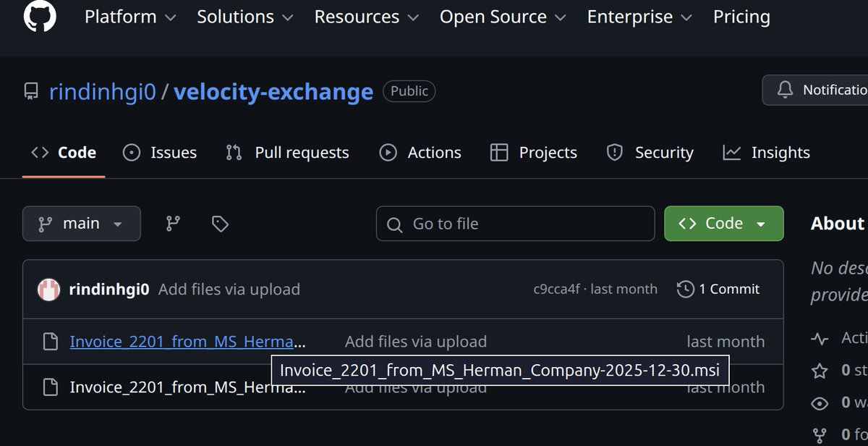This screenshot has width=868, height=446.
Task: Go to the GitHub home logo
Action: (x=40, y=15)
